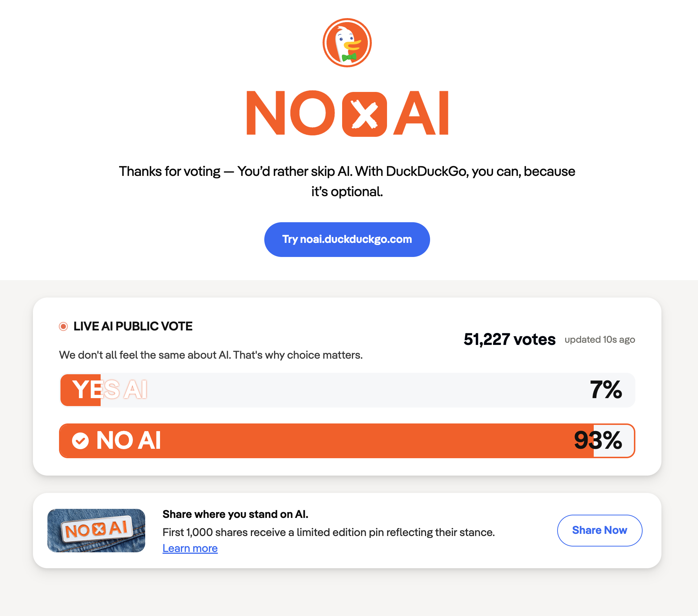The width and height of the screenshot is (698, 616).
Task: Click the 93% result label
Action: coord(598,440)
